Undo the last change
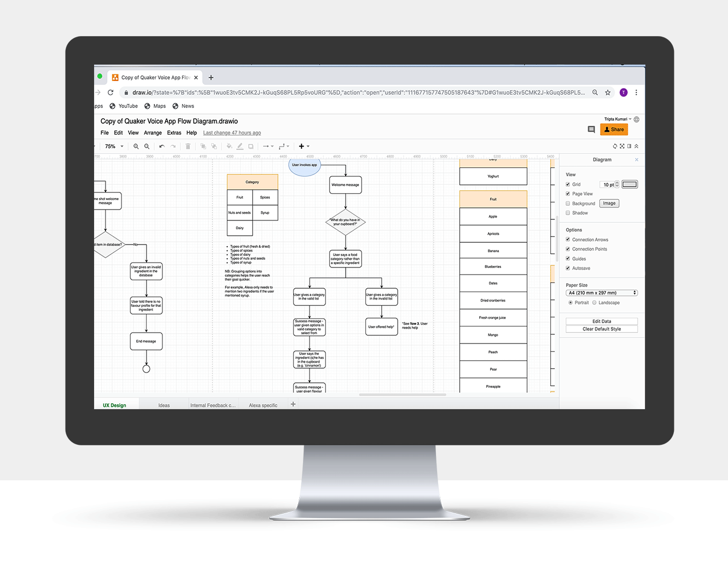728x564 pixels. click(162, 147)
